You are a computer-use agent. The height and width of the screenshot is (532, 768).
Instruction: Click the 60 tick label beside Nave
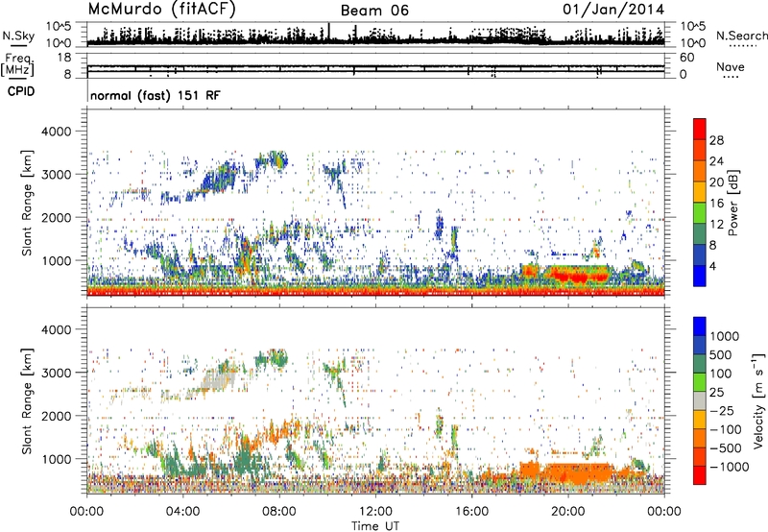(x=686, y=58)
